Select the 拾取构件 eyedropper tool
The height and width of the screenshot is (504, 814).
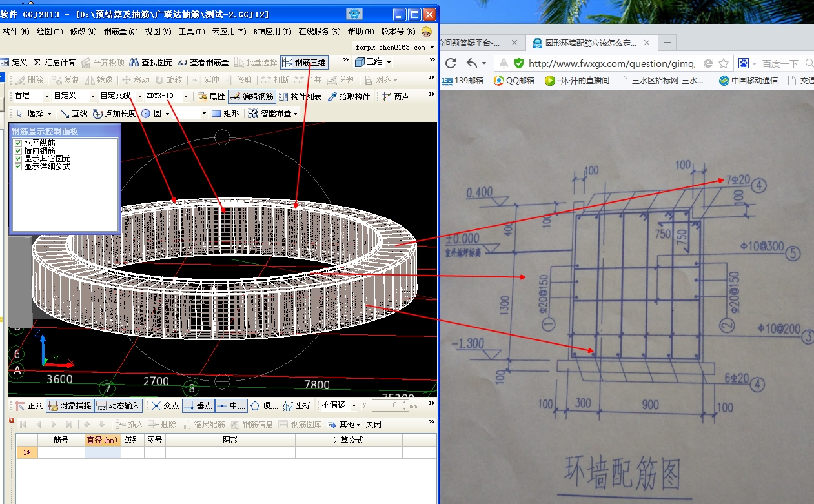(349, 96)
